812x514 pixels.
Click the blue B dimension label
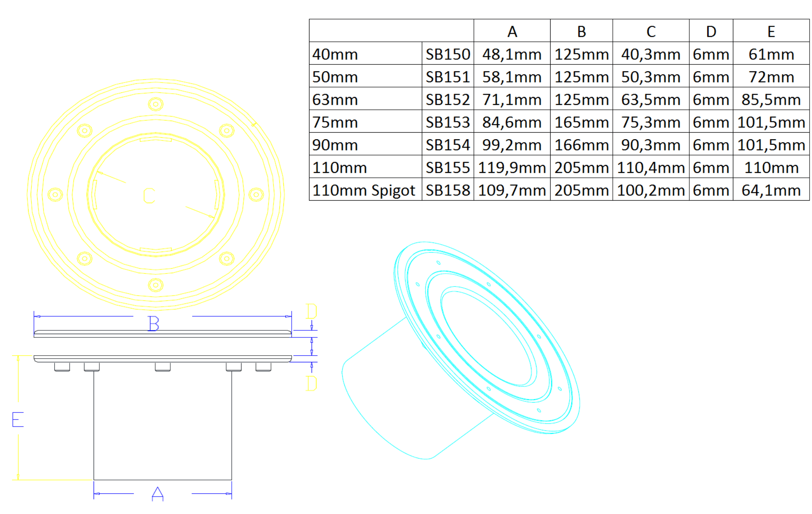pos(154,323)
